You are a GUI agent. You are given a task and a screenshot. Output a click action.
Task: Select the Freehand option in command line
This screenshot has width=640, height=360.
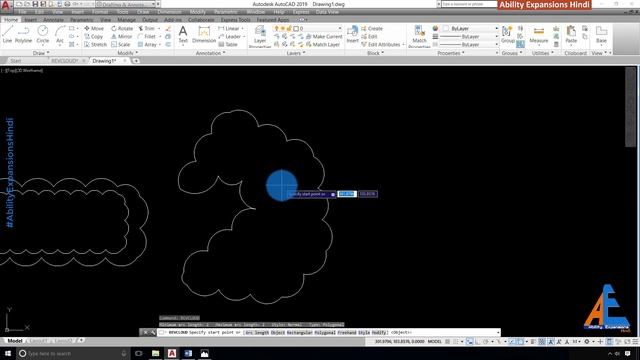347,333
